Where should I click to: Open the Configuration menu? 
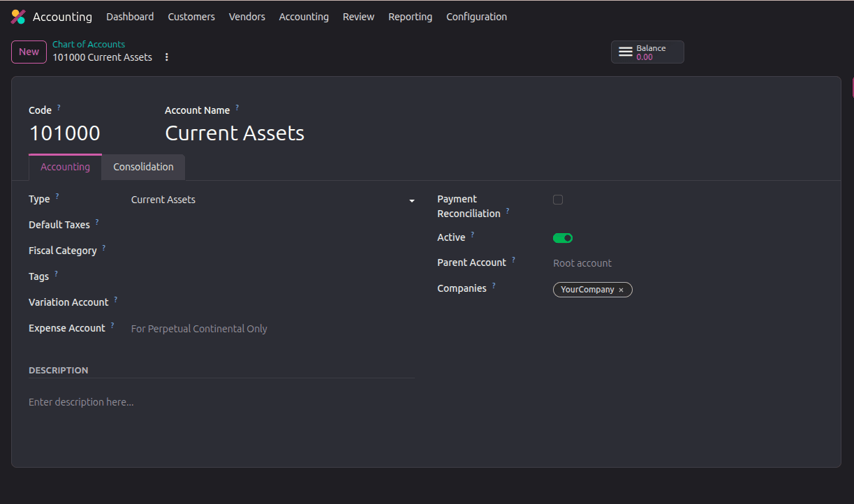coord(477,17)
